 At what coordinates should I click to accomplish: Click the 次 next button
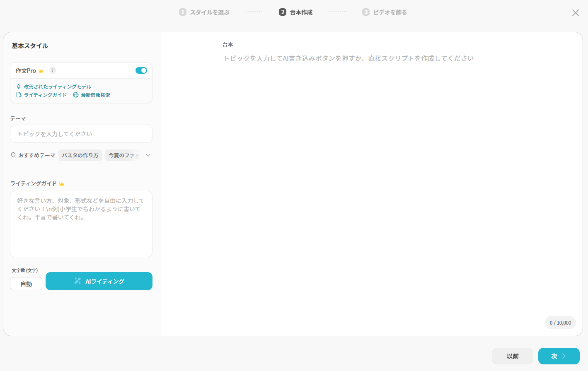coord(559,356)
